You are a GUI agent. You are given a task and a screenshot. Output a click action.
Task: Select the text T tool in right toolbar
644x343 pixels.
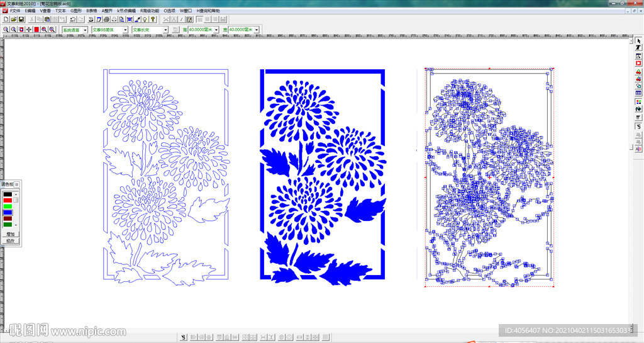[638, 48]
